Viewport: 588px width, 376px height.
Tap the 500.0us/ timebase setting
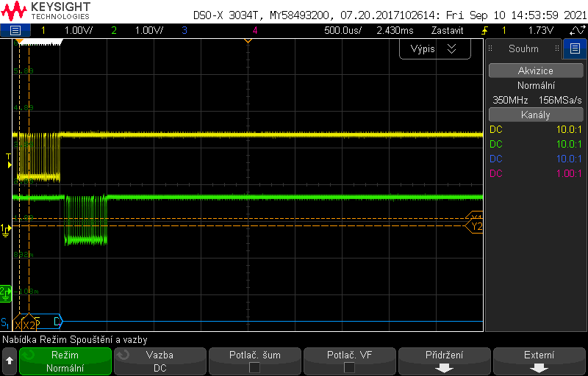tap(343, 30)
